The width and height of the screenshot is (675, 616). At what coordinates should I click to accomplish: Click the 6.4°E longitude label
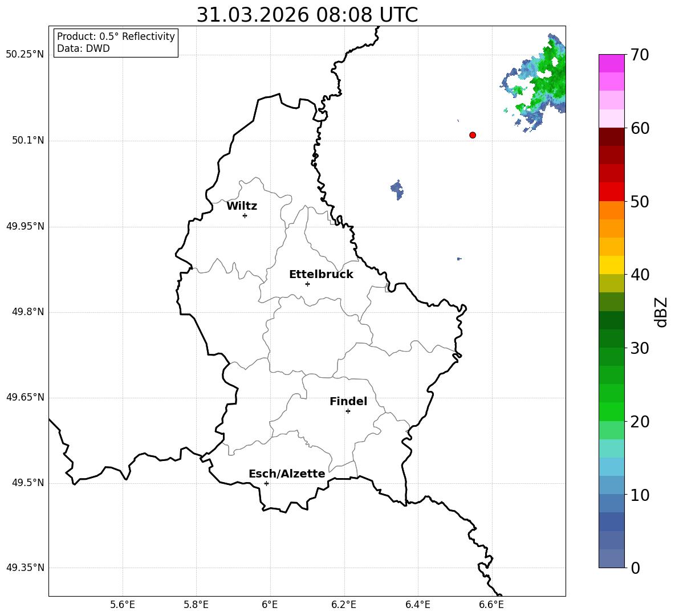click(417, 605)
